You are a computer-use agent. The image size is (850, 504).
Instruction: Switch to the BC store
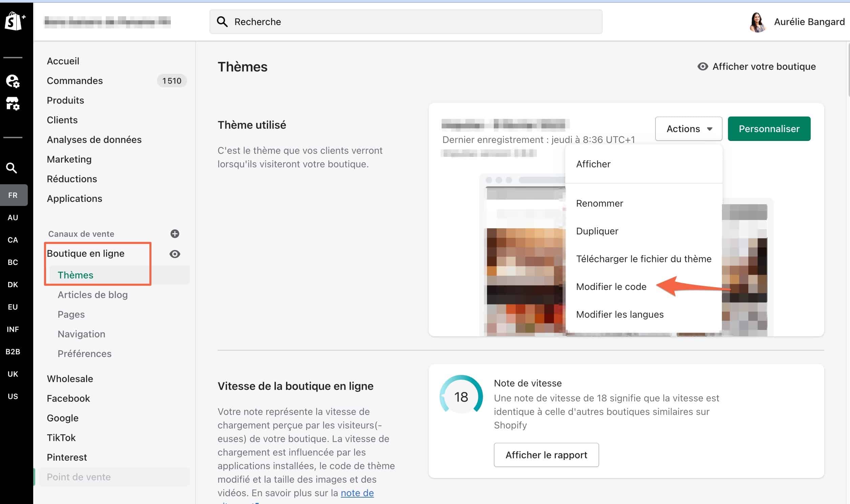pos(13,262)
